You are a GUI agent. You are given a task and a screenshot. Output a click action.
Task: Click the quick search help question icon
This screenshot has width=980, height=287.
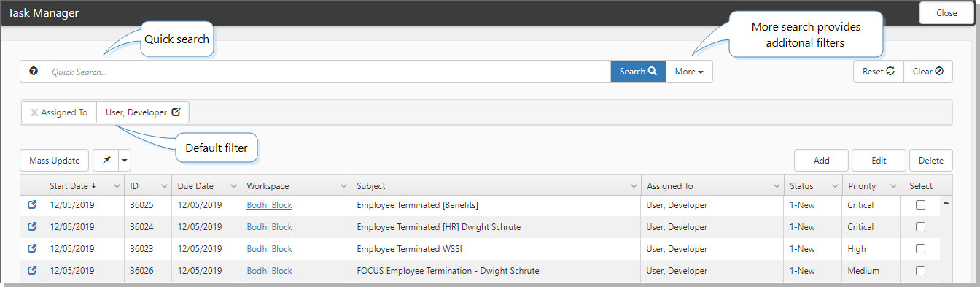point(33,72)
